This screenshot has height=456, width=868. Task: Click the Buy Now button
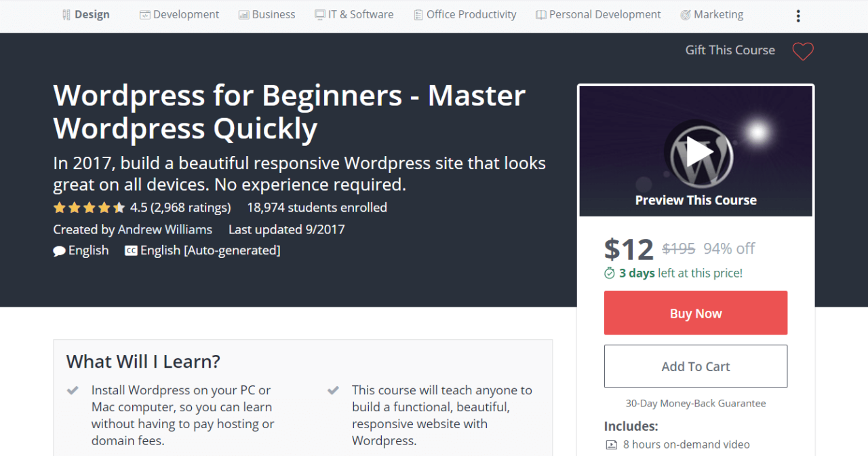click(x=695, y=313)
